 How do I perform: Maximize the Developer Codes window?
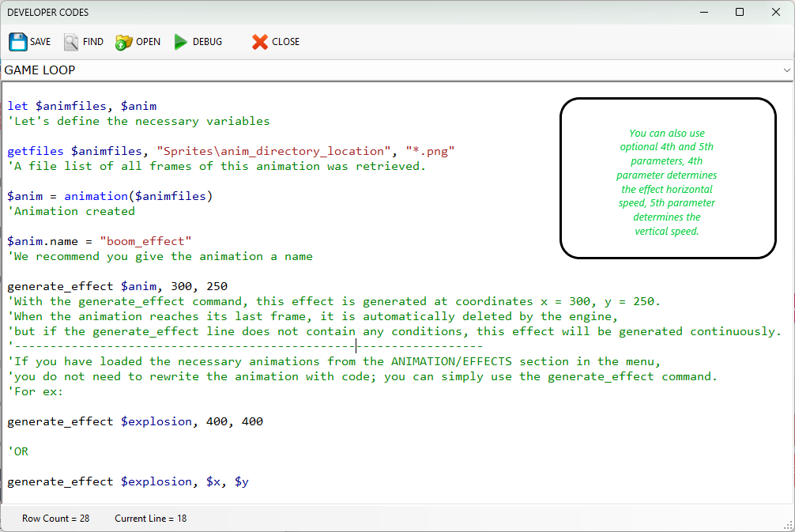click(740, 12)
